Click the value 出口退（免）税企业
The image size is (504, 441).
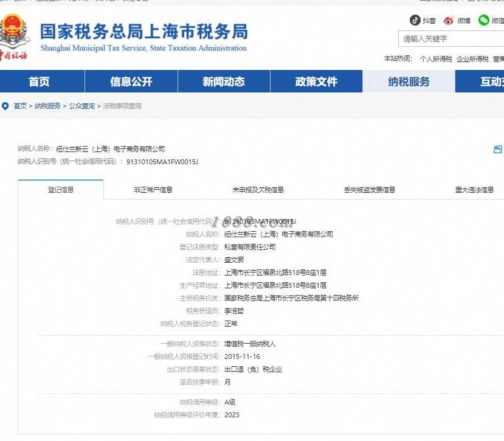[253, 369]
